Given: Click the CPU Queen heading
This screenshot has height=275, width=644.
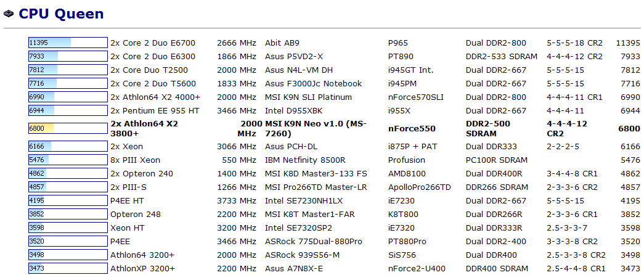Looking at the screenshot, I should pos(61,14).
